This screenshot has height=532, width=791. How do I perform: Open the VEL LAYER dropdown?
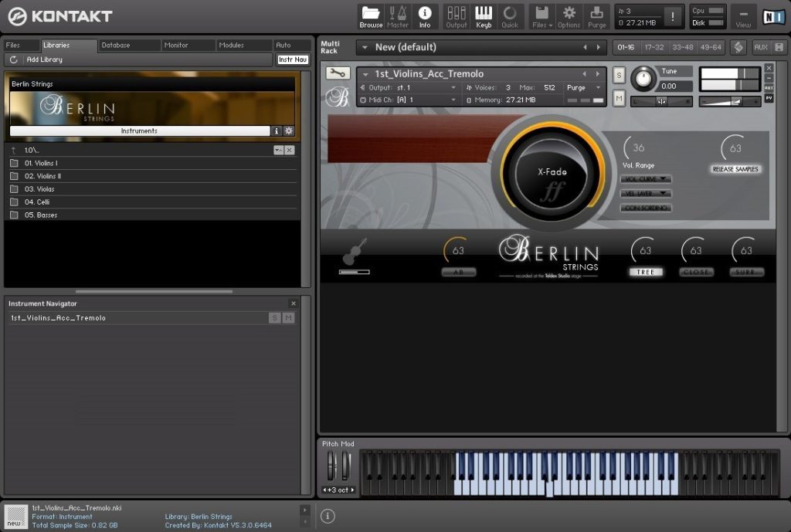[646, 193]
